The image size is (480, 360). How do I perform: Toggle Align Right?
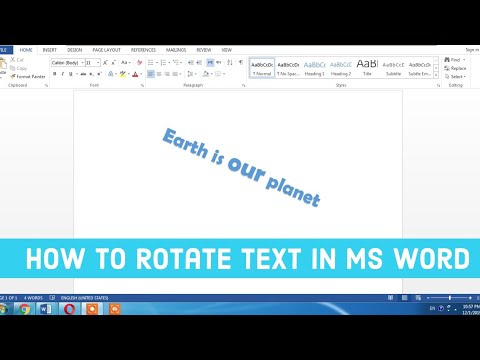(x=167, y=74)
